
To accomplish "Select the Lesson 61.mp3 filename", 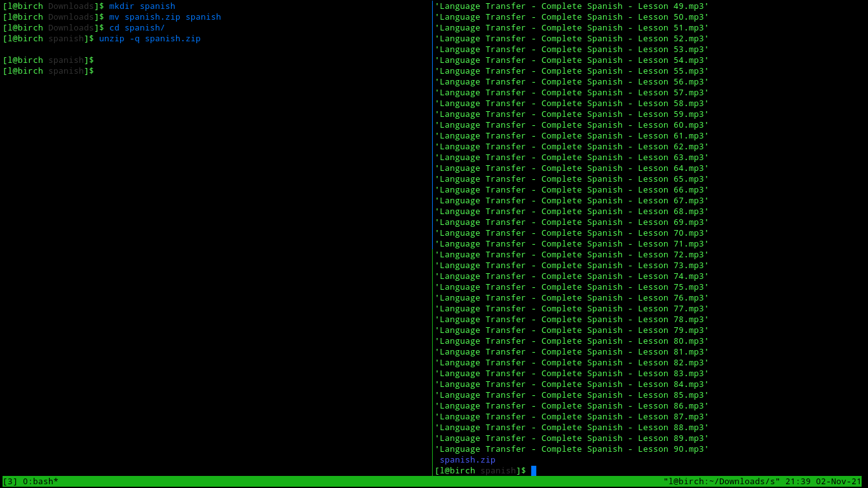I will click(572, 136).
